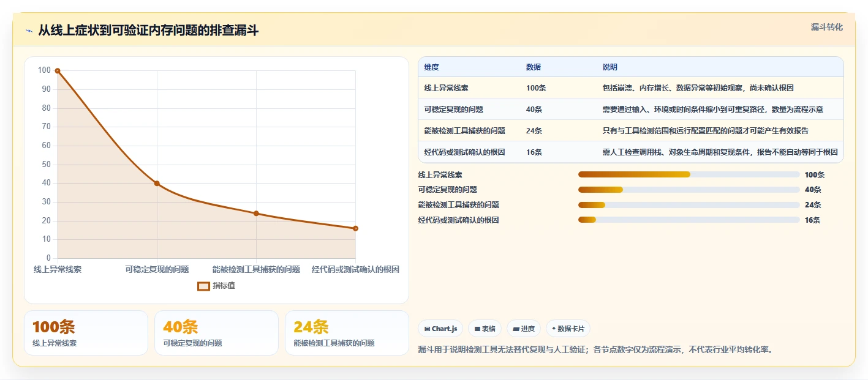Click the chart data point at value 24

pos(256,214)
